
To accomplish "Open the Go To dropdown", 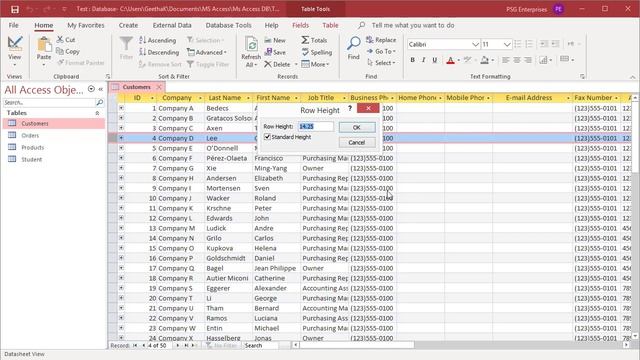I will point(381,51).
